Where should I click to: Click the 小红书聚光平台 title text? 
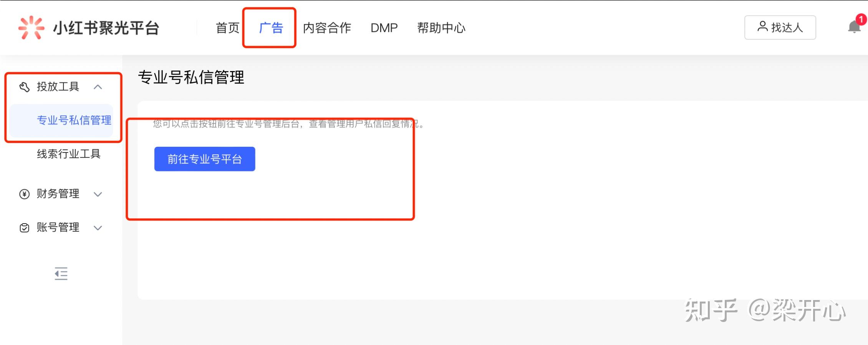pos(106,28)
